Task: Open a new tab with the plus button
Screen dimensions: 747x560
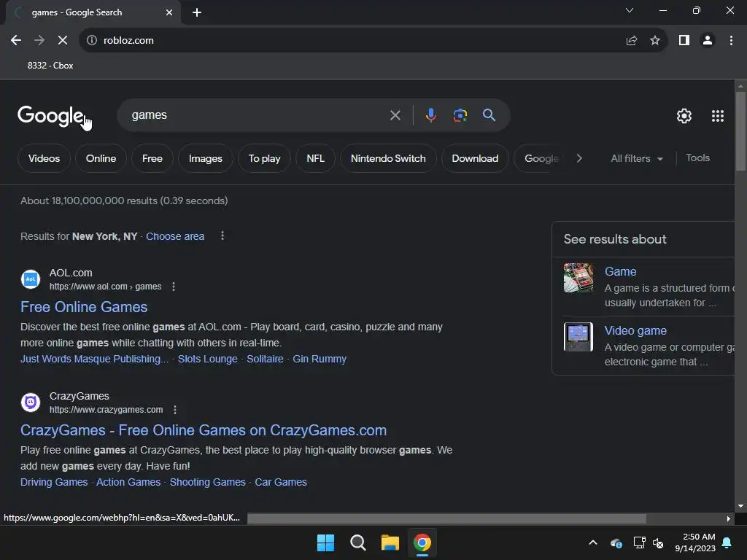Action: tap(197, 12)
